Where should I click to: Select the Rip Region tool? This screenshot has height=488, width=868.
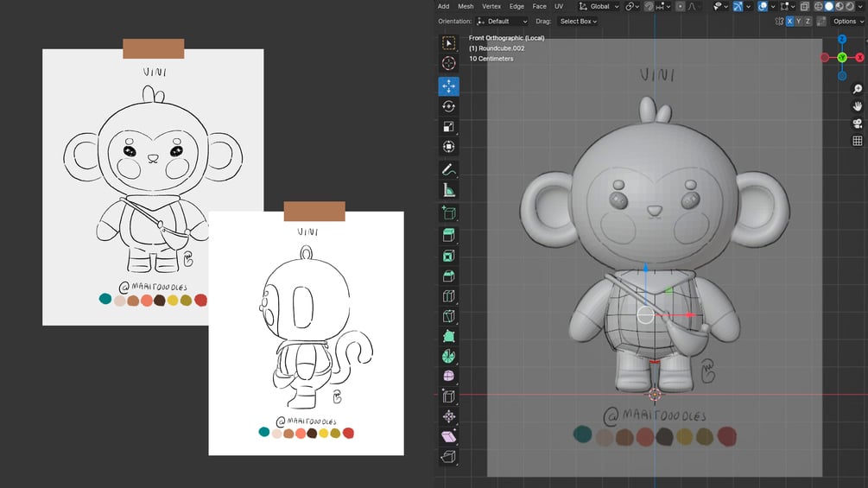click(x=448, y=456)
